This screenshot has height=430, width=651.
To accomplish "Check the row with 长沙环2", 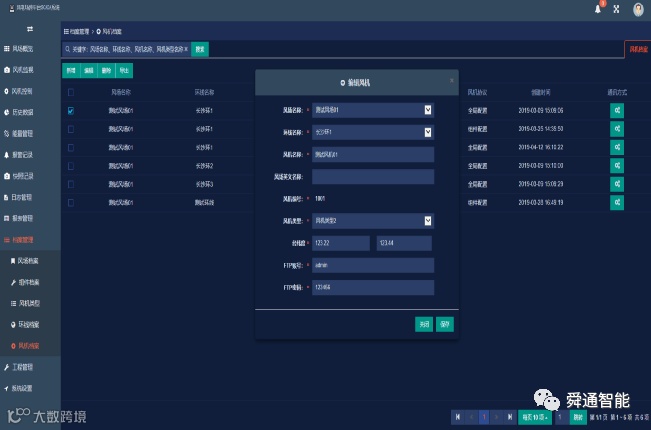I will pos(71,166).
